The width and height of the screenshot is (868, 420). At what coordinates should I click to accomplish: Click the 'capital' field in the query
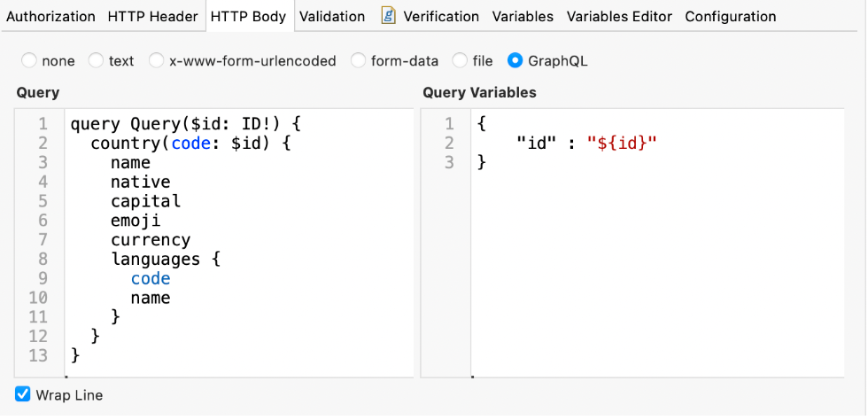[x=145, y=201]
